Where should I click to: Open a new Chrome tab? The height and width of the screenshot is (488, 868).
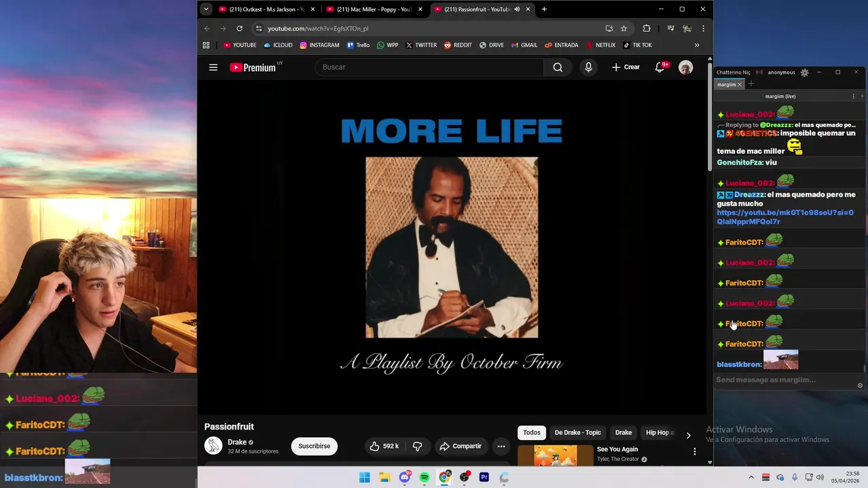click(x=544, y=9)
